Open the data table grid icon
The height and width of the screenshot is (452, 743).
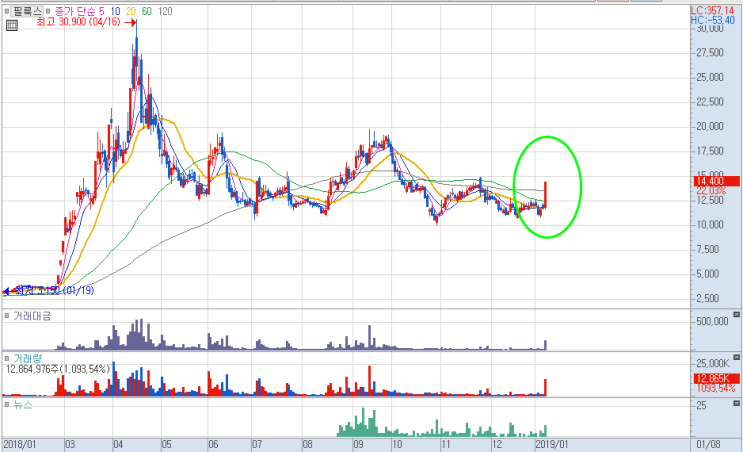tap(12, 26)
